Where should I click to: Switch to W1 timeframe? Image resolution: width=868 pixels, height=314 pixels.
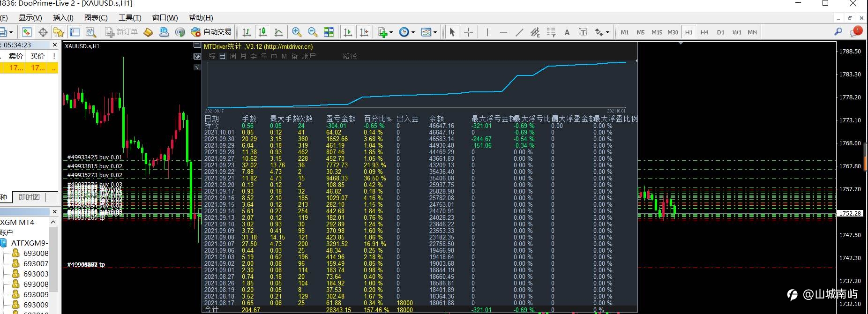pos(737,32)
